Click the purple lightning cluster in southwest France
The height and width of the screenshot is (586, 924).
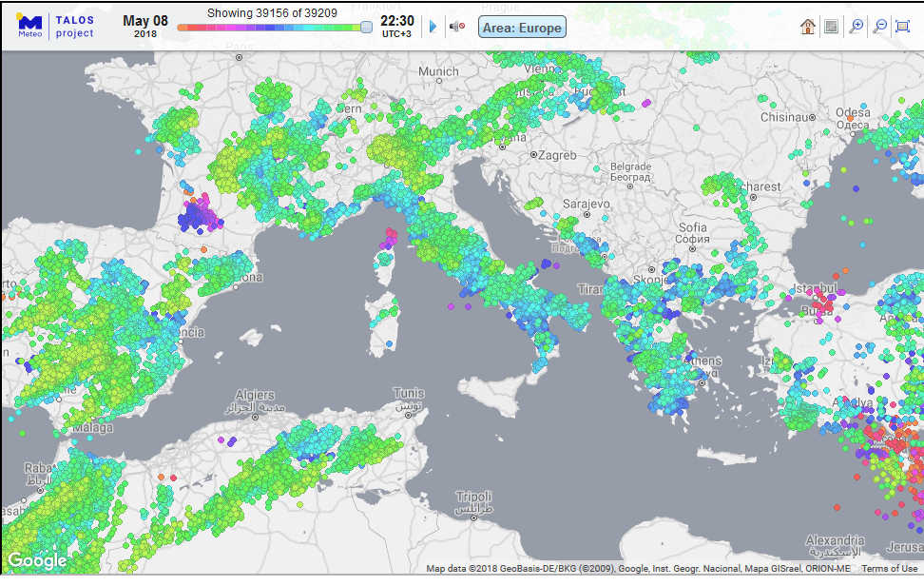click(201, 213)
